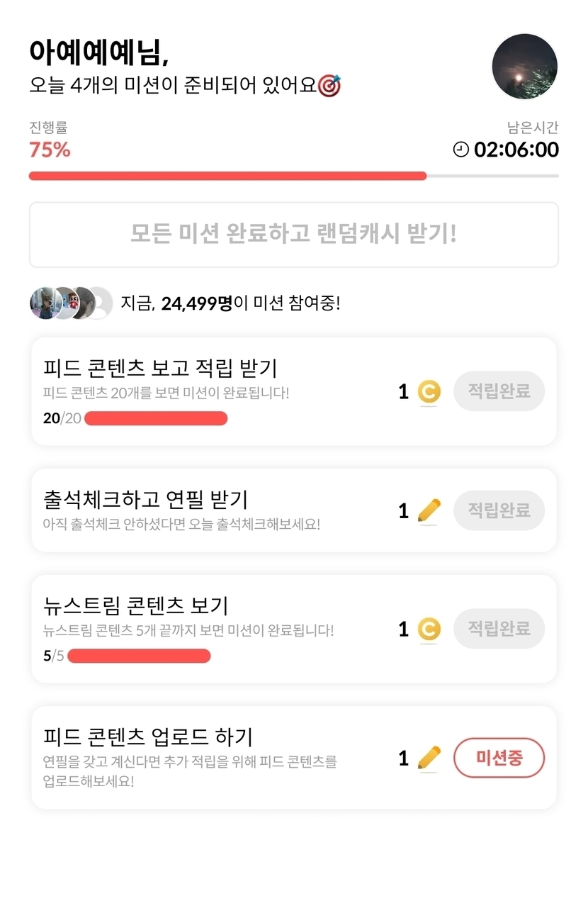The image size is (588, 918).
Task: Click the coin icon for 뉴스트림 콘텐츠 보기
Action: coord(429,629)
